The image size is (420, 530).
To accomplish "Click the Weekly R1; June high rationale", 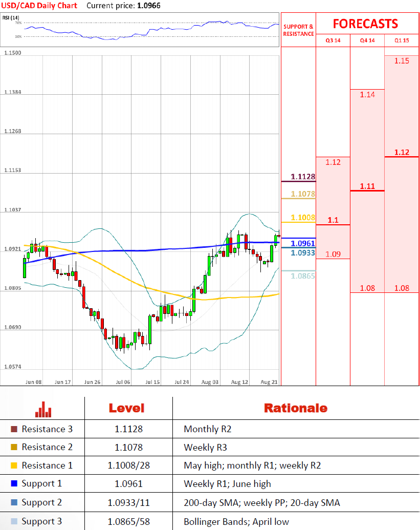I will pyautogui.click(x=228, y=484).
